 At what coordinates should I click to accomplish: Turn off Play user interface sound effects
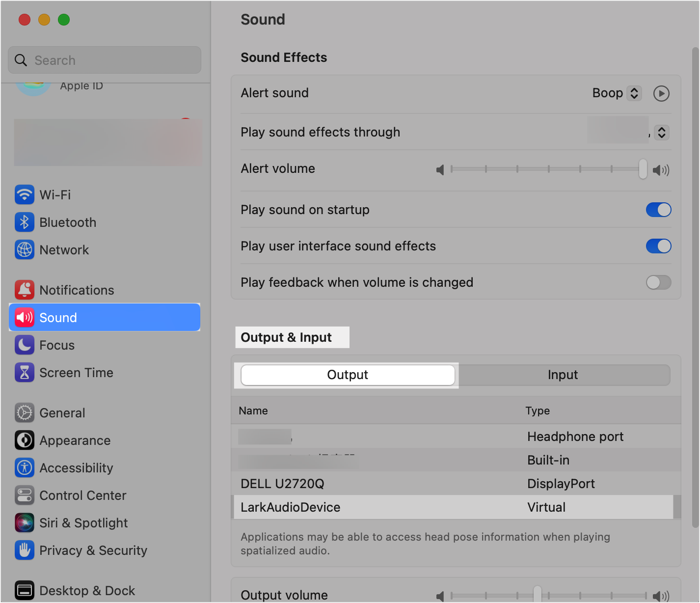tap(658, 246)
